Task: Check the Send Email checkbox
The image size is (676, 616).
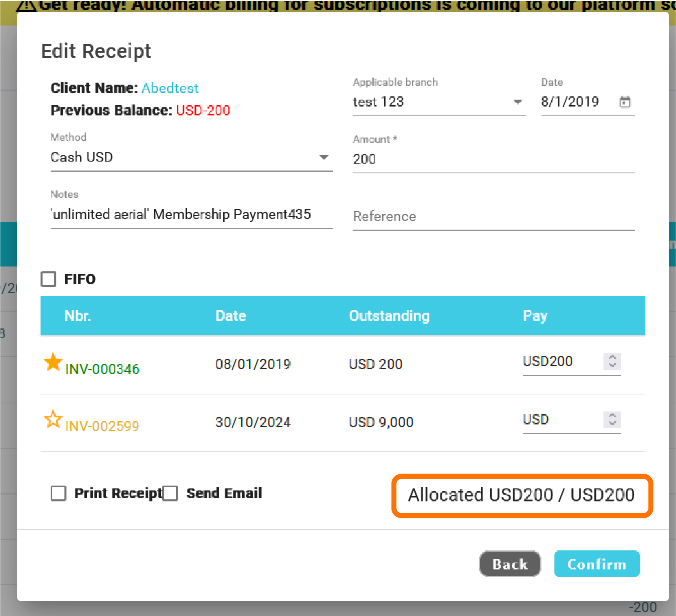Action: (170, 493)
